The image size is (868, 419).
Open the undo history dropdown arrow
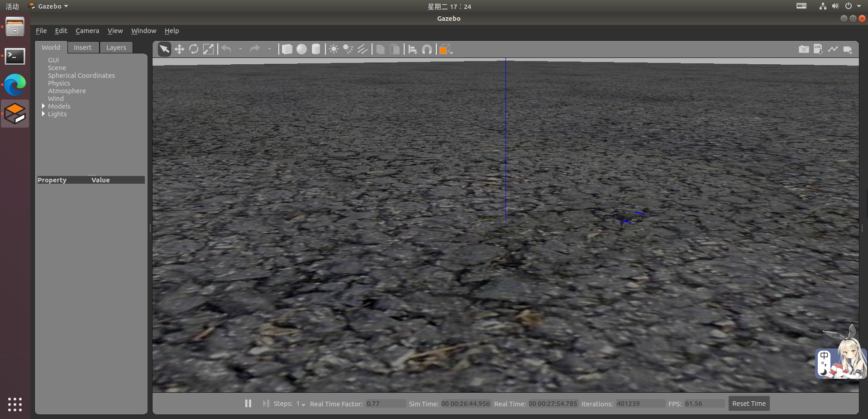(x=240, y=49)
